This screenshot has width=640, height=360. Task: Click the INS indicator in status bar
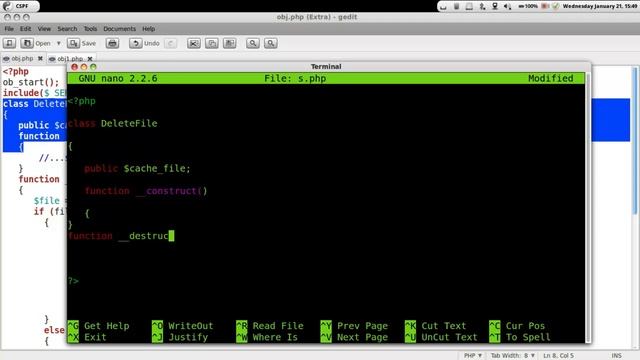pos(616,356)
